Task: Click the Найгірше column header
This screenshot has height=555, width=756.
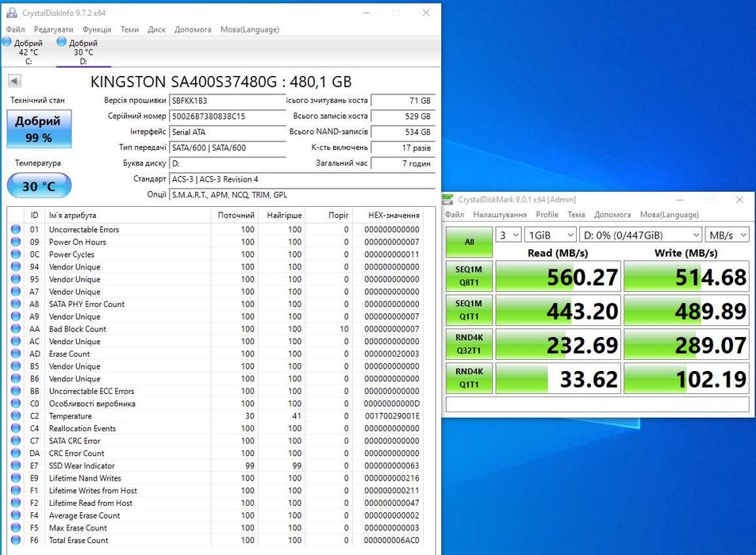Action: pyautogui.click(x=282, y=215)
